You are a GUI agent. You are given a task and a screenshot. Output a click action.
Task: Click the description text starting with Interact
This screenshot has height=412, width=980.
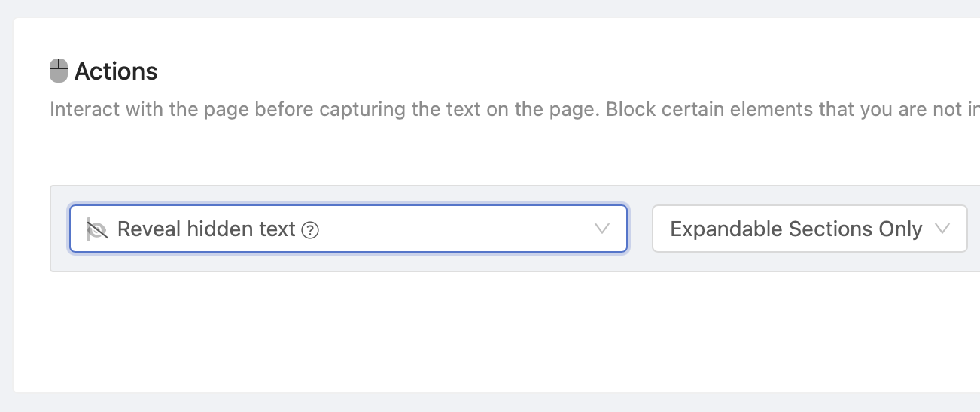coord(515,109)
